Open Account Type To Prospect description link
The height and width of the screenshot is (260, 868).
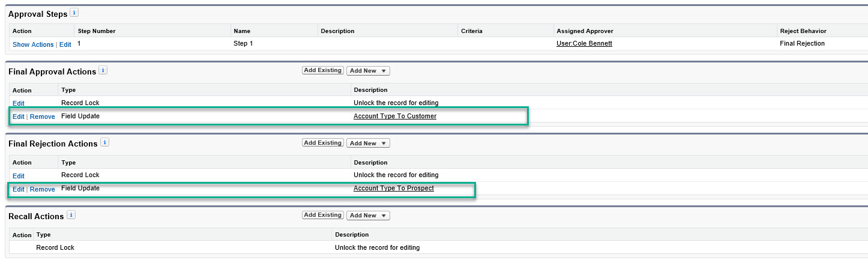tap(393, 188)
